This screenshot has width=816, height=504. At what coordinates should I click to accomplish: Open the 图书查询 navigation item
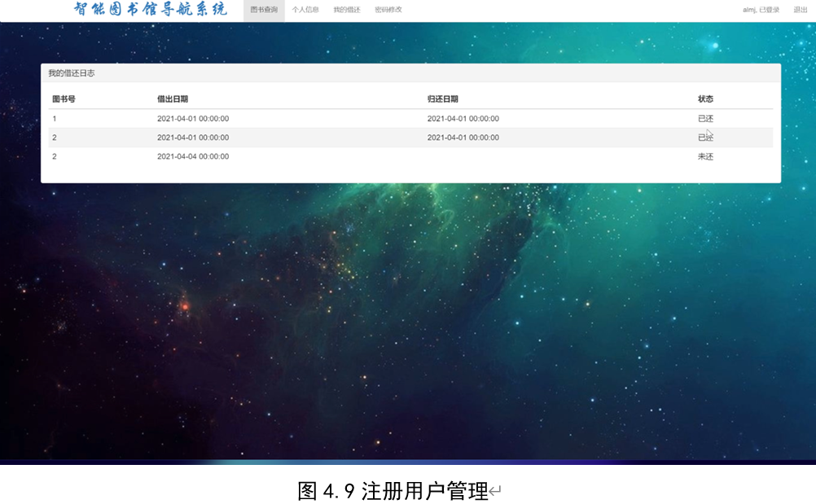coord(262,11)
